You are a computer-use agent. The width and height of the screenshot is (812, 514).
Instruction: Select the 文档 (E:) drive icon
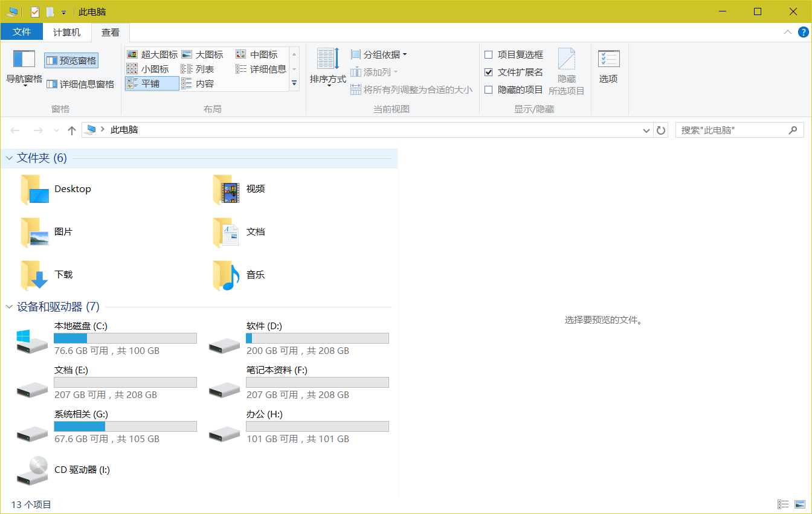pyautogui.click(x=32, y=389)
